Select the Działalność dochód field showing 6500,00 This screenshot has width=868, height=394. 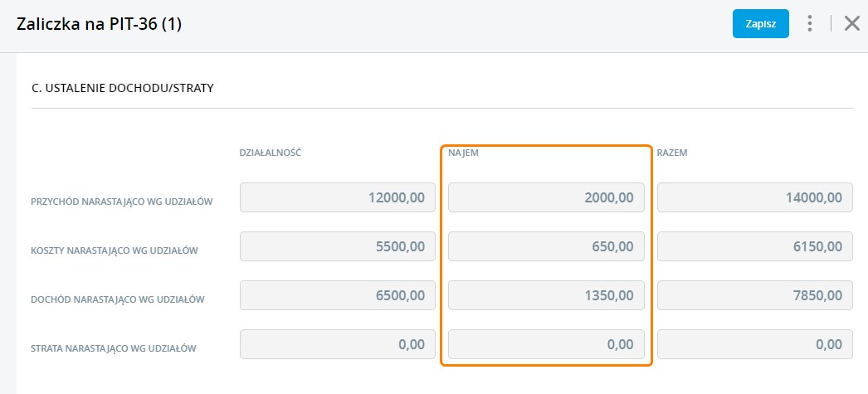pos(337,295)
